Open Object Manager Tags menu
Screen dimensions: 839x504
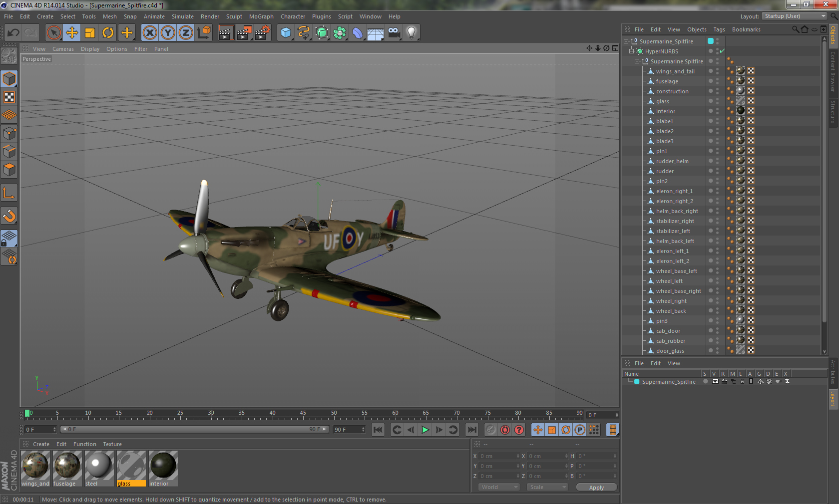tap(719, 29)
